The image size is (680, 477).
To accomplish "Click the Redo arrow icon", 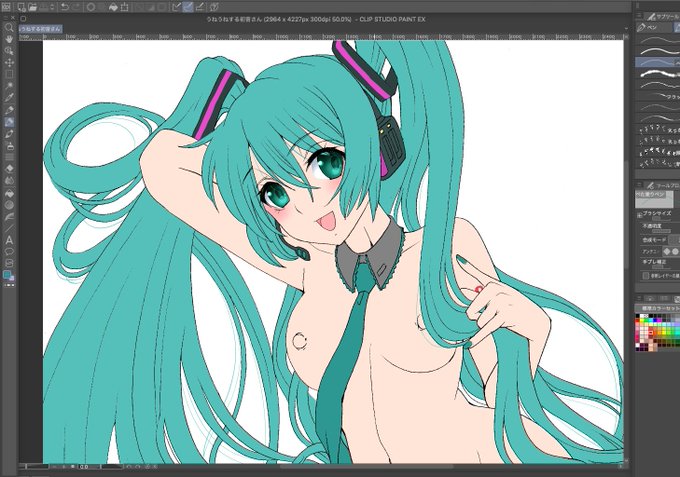I will (75, 7).
